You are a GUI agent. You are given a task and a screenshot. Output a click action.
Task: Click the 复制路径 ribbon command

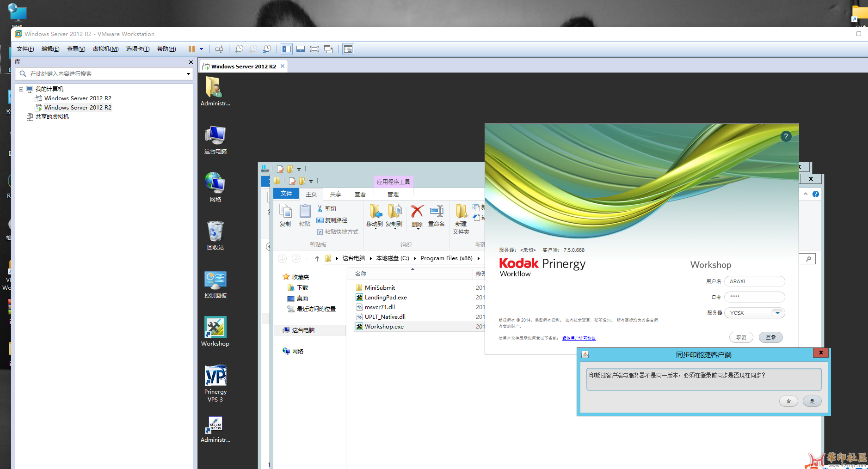(x=332, y=220)
